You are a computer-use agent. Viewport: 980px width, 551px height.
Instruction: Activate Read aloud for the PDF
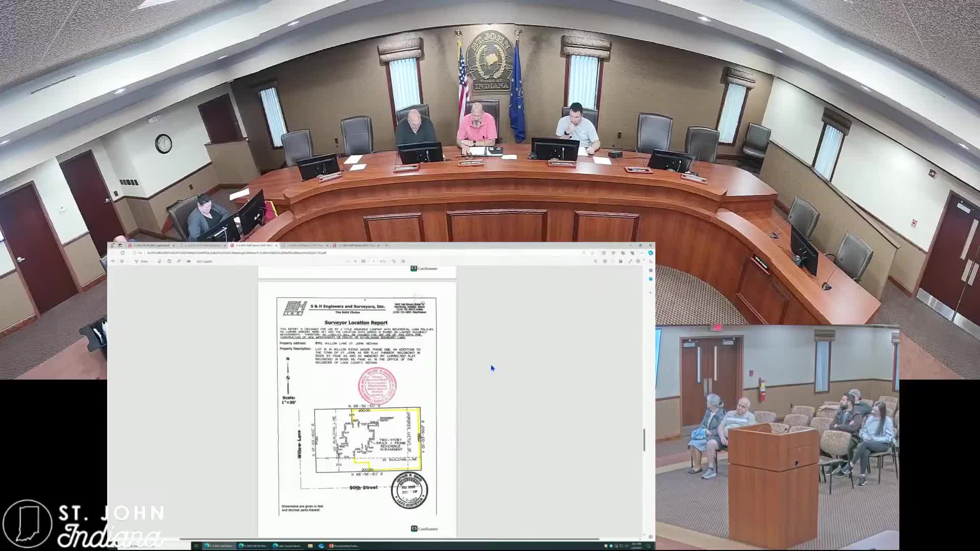(x=179, y=261)
